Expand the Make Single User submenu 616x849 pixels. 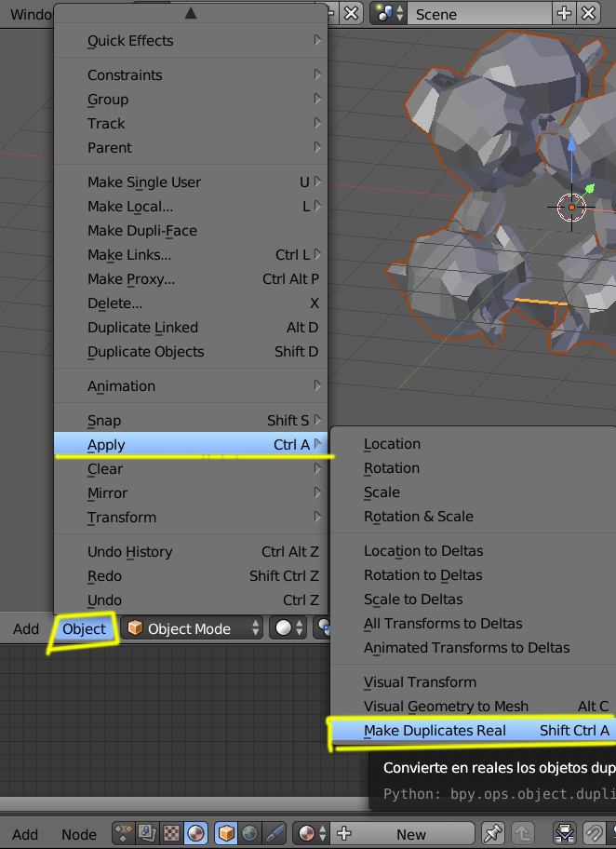191,182
